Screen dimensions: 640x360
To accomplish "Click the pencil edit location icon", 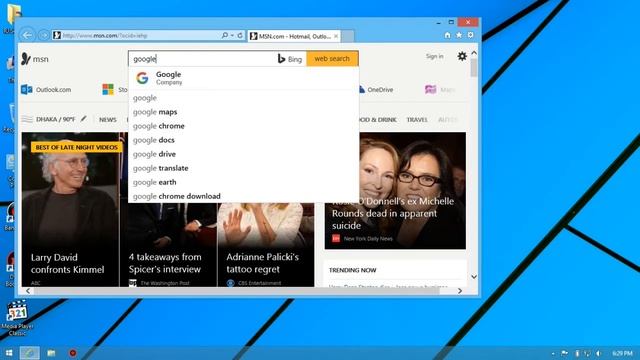I will pyautogui.click(x=83, y=119).
